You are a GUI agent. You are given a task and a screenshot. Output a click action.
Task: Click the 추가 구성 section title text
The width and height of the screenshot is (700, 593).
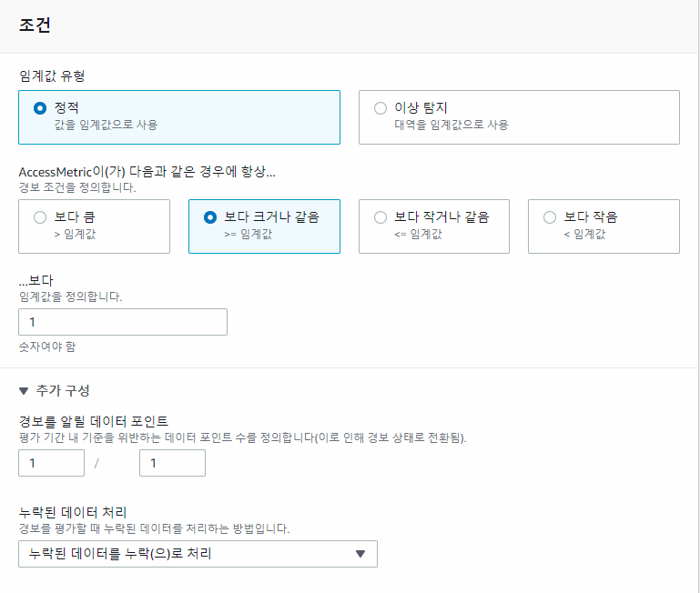(63, 391)
